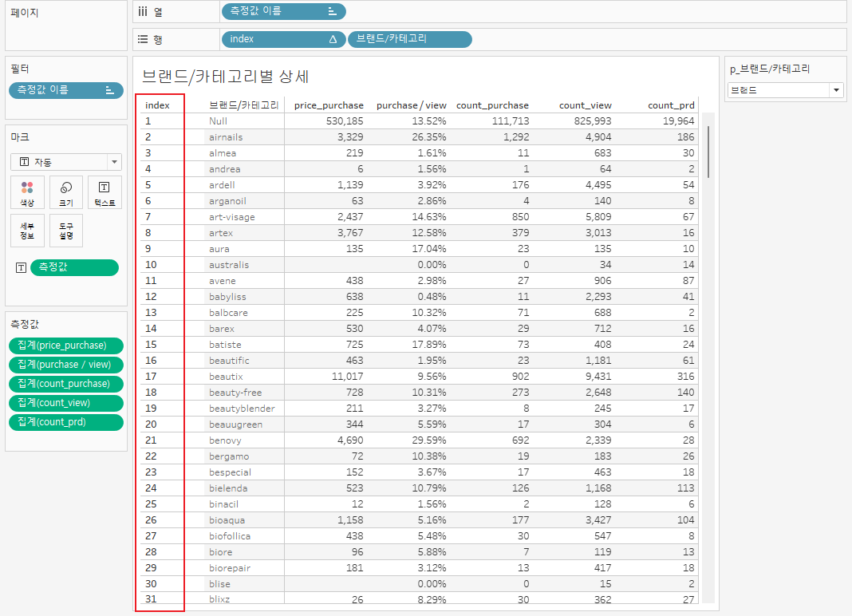
Task: Click the 집계(price_purchase) measure pill
Action: click(66, 346)
